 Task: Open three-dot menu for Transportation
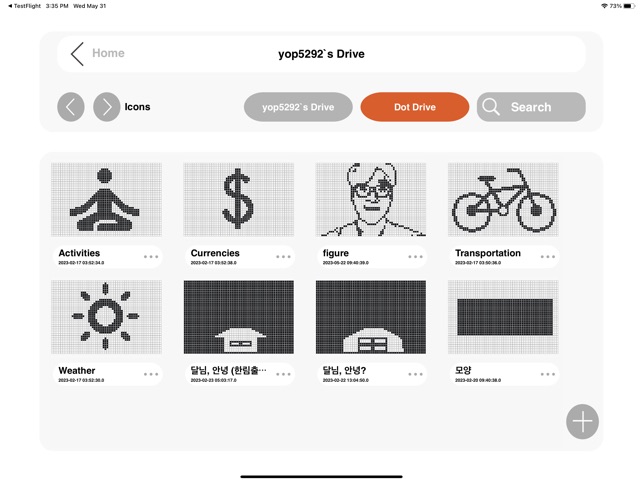(548, 257)
